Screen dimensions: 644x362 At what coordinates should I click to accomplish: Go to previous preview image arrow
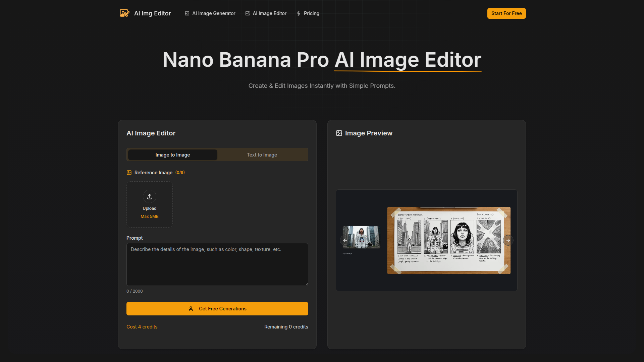point(345,240)
